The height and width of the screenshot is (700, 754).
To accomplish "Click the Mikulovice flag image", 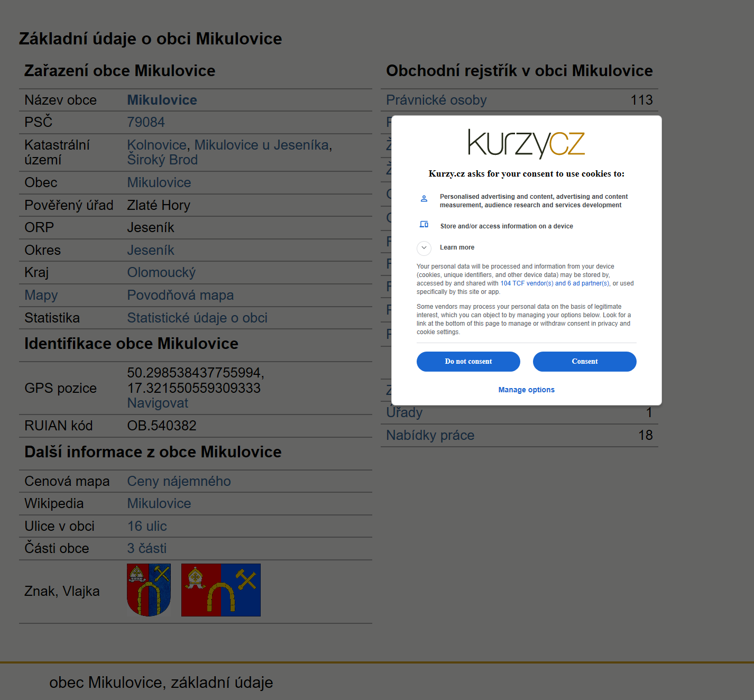I will click(x=221, y=590).
